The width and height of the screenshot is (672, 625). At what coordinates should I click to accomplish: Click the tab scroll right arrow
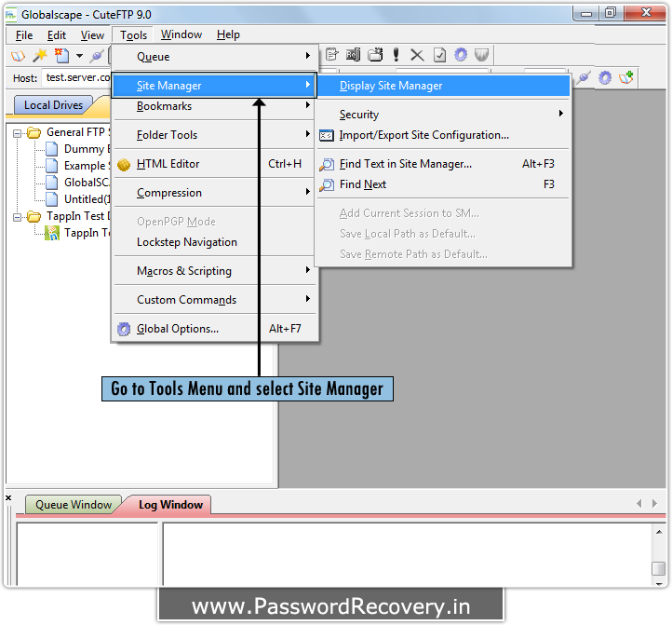pyautogui.click(x=654, y=504)
